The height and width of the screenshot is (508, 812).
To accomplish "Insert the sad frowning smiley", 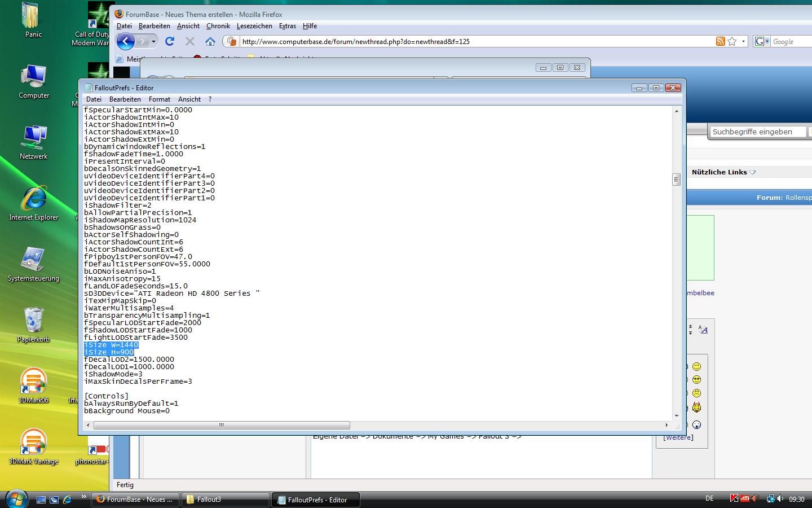I will tap(696, 393).
